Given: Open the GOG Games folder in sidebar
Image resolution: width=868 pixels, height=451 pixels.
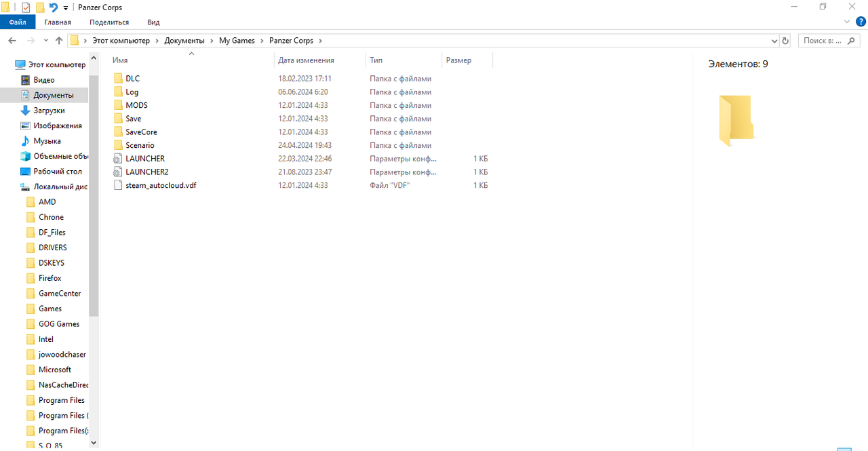Looking at the screenshot, I should pos(59,324).
